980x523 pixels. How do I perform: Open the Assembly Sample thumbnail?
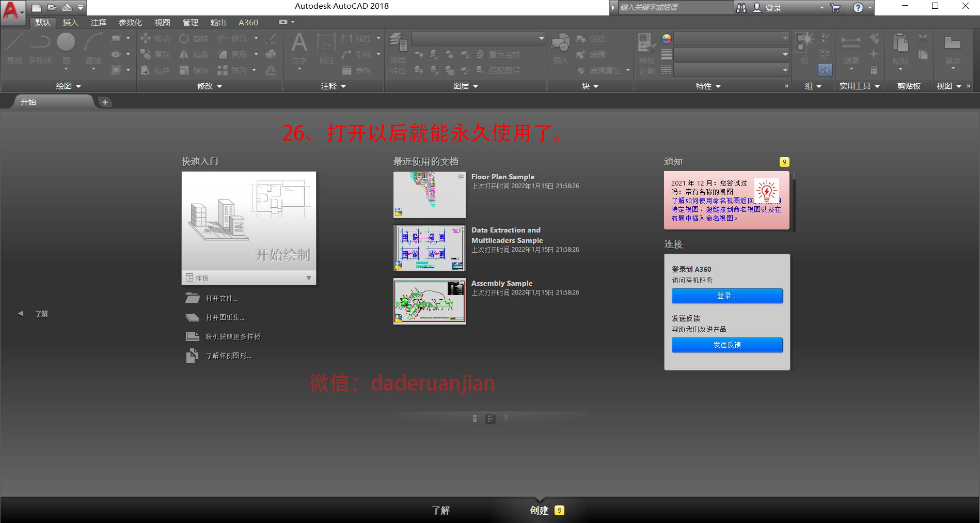[x=429, y=301]
